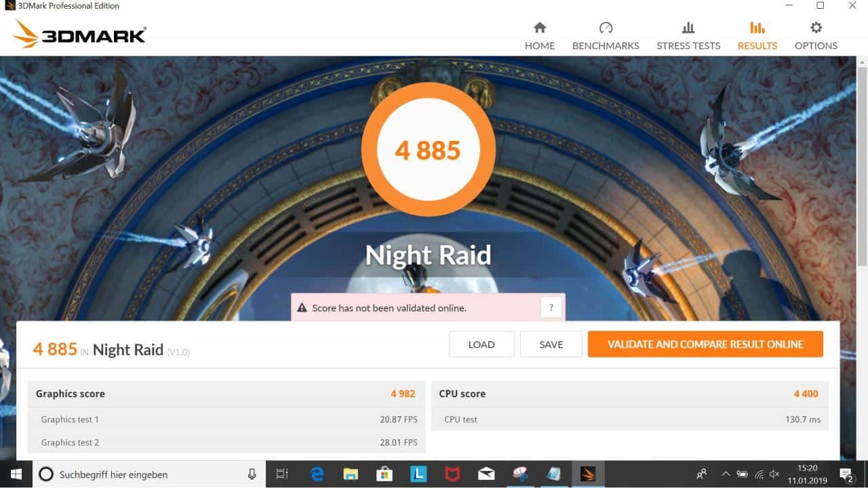Viewport: 868px width, 488px height.
Task: Open the Benchmarks section
Action: pyautogui.click(x=606, y=36)
